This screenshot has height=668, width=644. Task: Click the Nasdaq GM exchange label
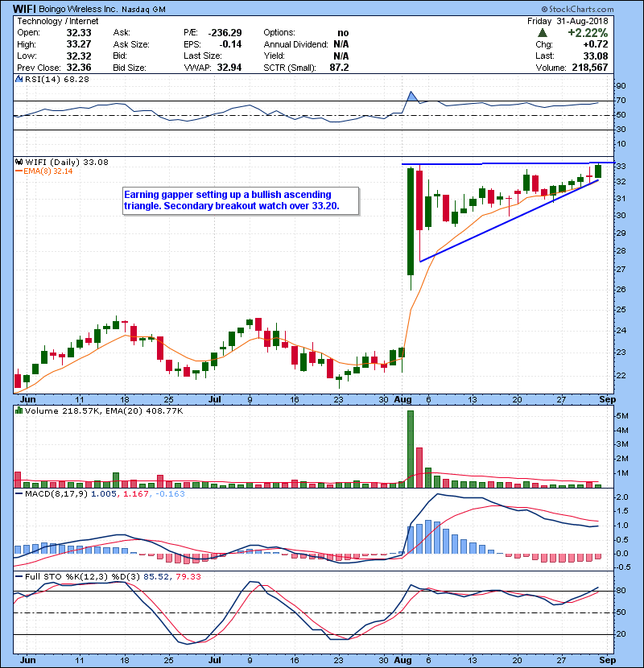(143, 10)
